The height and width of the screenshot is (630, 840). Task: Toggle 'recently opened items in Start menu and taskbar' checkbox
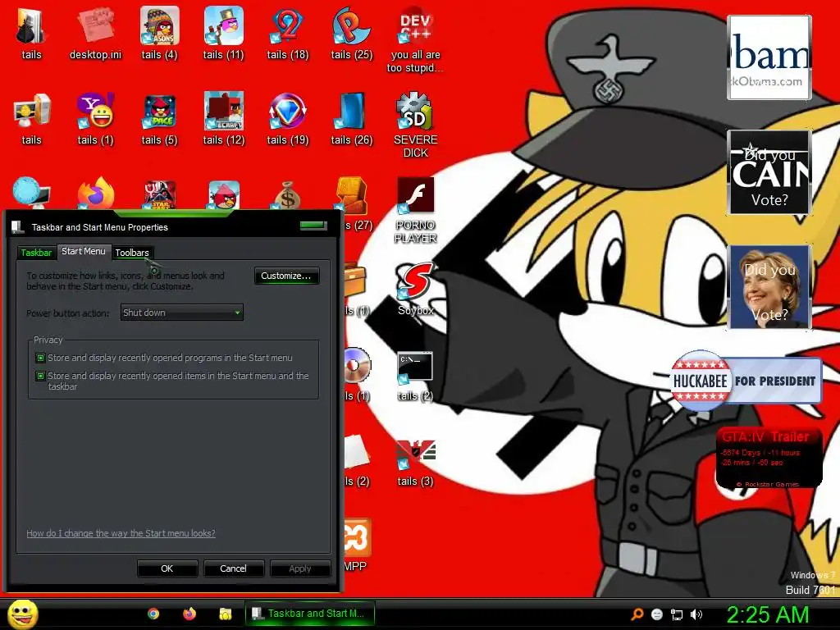(x=40, y=376)
